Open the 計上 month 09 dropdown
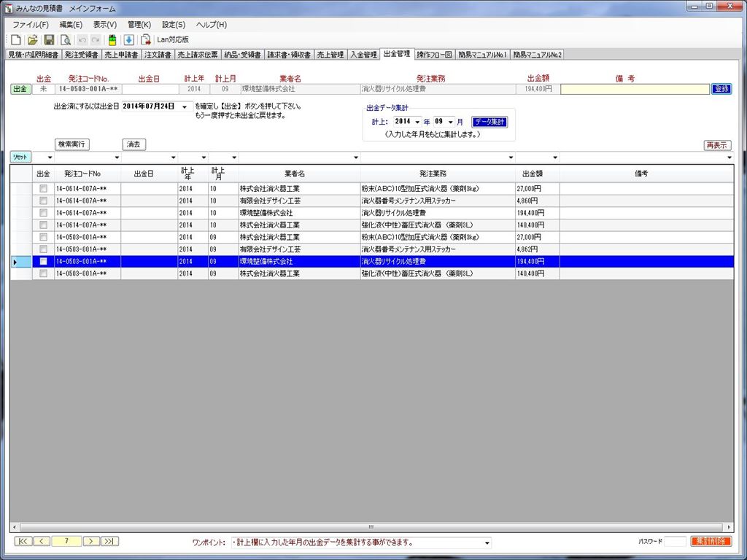The height and width of the screenshot is (560, 747). pos(451,122)
